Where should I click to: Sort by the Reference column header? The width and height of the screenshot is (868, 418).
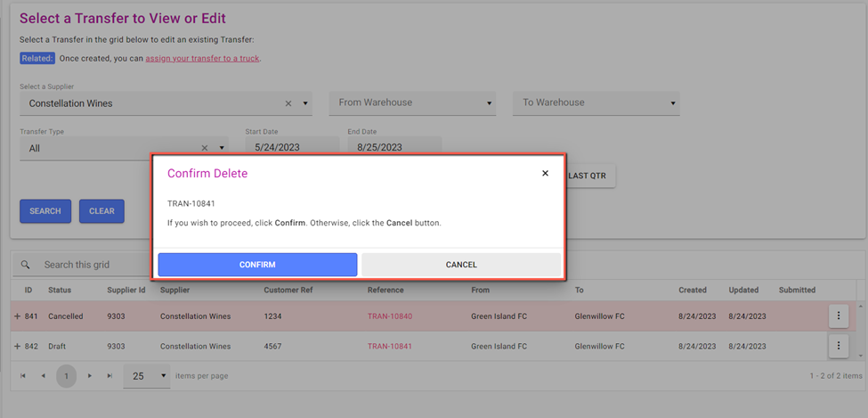(x=385, y=290)
